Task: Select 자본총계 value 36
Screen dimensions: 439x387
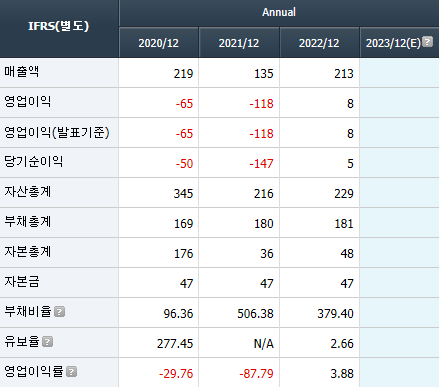Action: tap(267, 254)
